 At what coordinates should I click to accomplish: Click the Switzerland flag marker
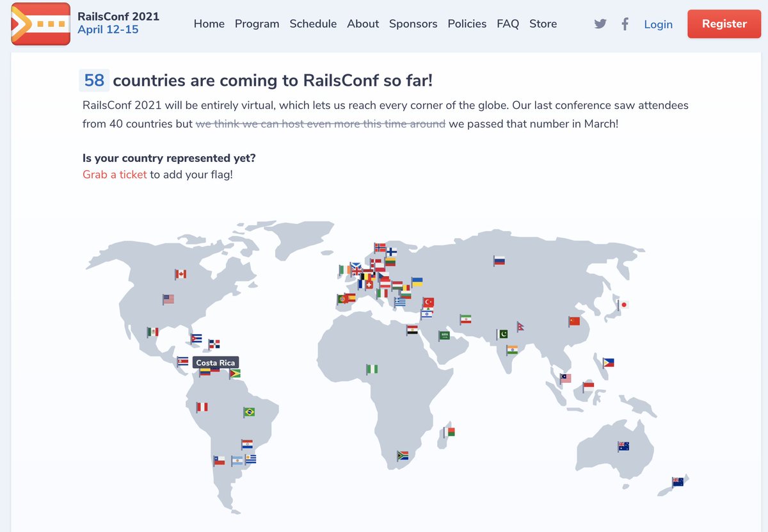369,285
